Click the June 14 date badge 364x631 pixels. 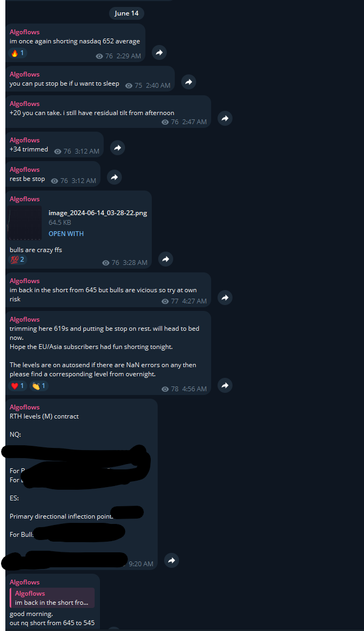tap(127, 13)
